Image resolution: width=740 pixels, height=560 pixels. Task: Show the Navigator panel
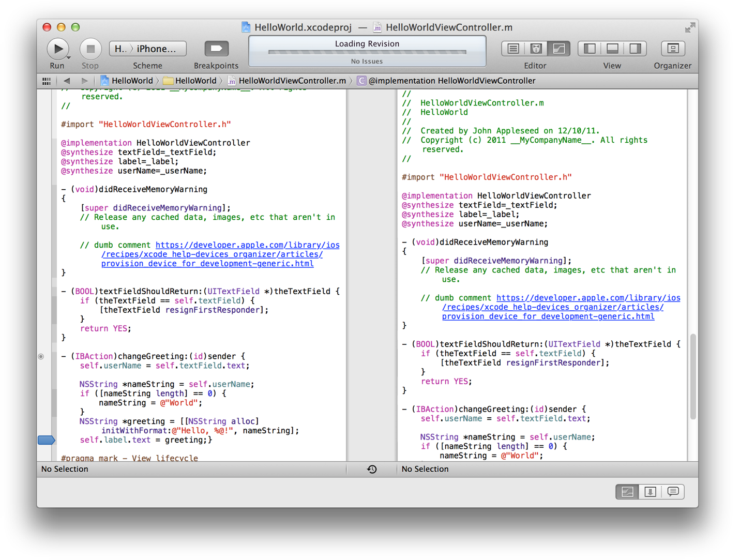[589, 48]
